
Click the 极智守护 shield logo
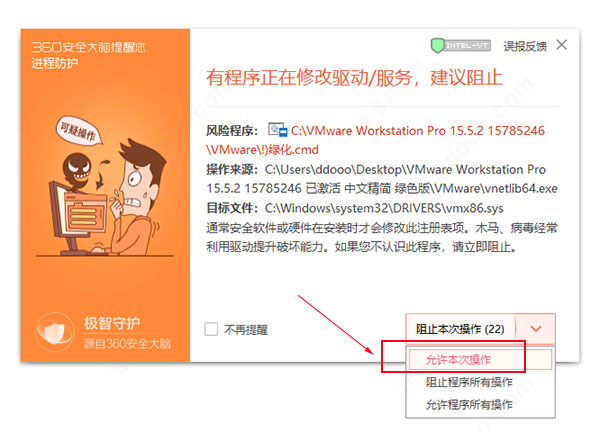tap(55, 331)
